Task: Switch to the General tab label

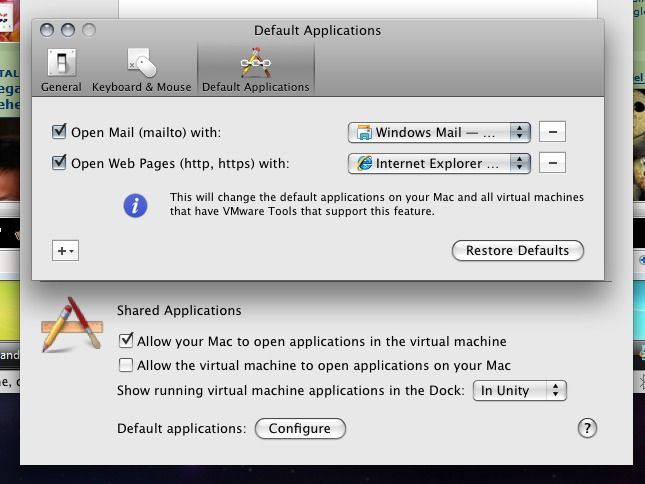Action: [x=61, y=87]
